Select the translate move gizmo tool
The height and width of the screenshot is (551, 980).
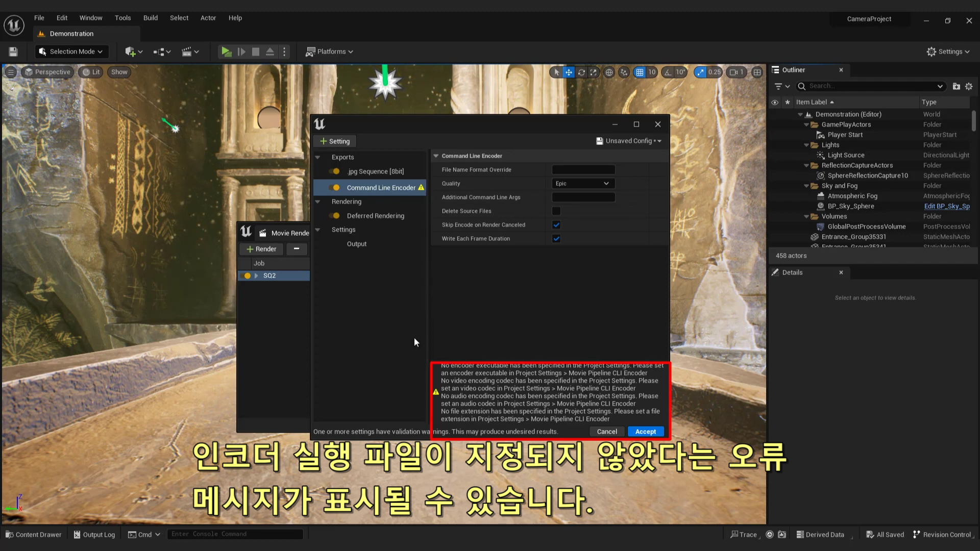(569, 72)
